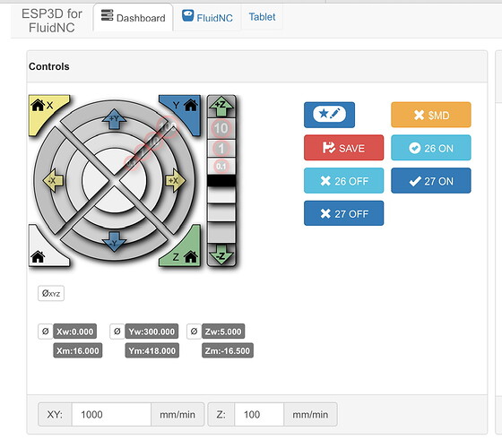Screen dimensions: 502x448
Task: Jog -X with the yellow left arrow
Action: point(53,180)
